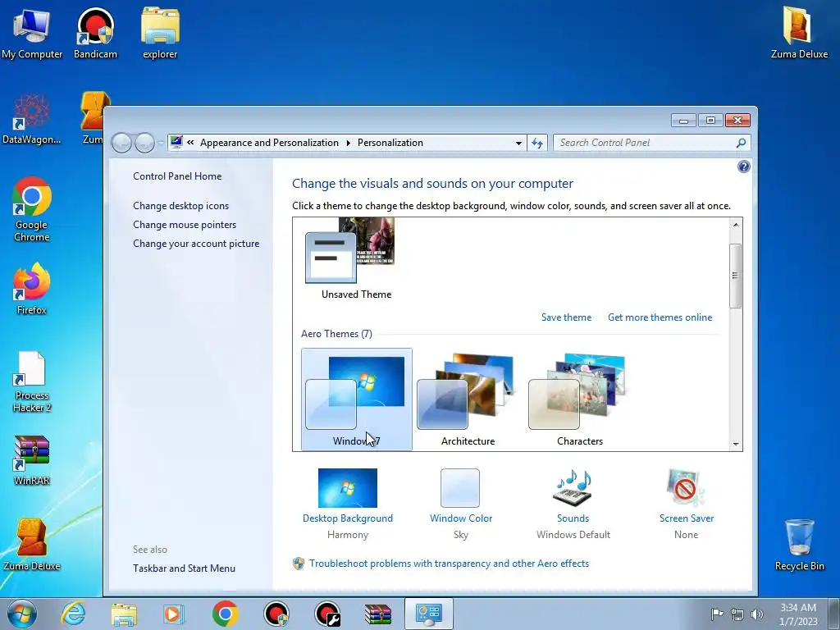The image size is (840, 630).
Task: Select the Google Chrome desktop shortcut
Action: coord(32,210)
